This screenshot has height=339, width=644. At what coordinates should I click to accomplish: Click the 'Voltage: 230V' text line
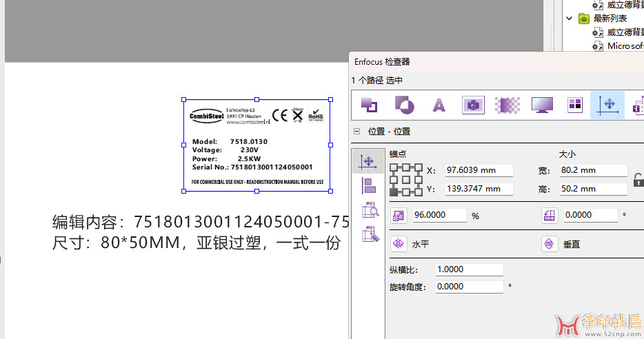(x=225, y=150)
